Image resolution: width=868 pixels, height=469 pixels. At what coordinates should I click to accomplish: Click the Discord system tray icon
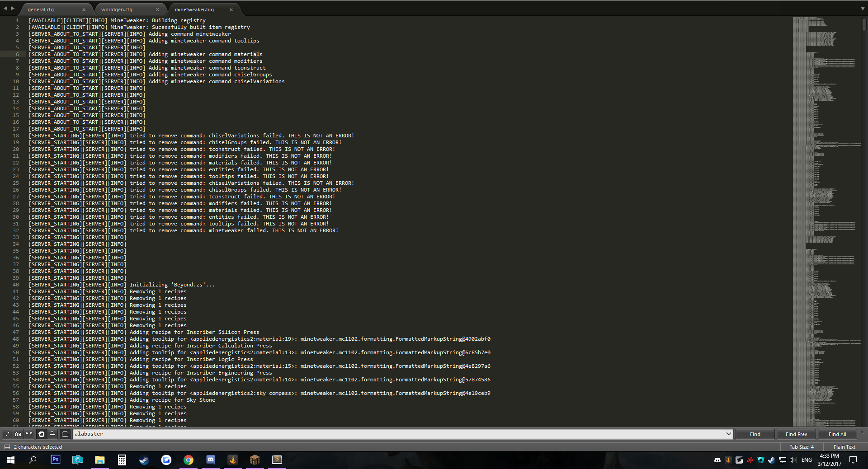point(717,460)
